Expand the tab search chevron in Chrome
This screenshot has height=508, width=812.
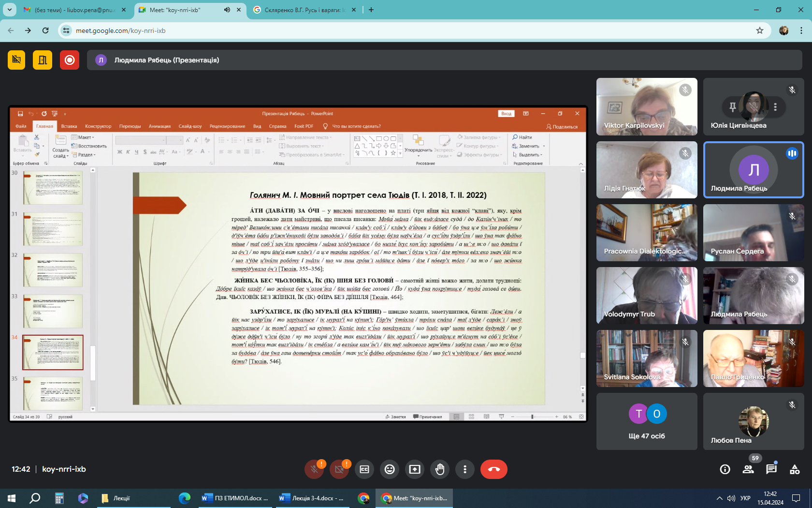pos(10,10)
